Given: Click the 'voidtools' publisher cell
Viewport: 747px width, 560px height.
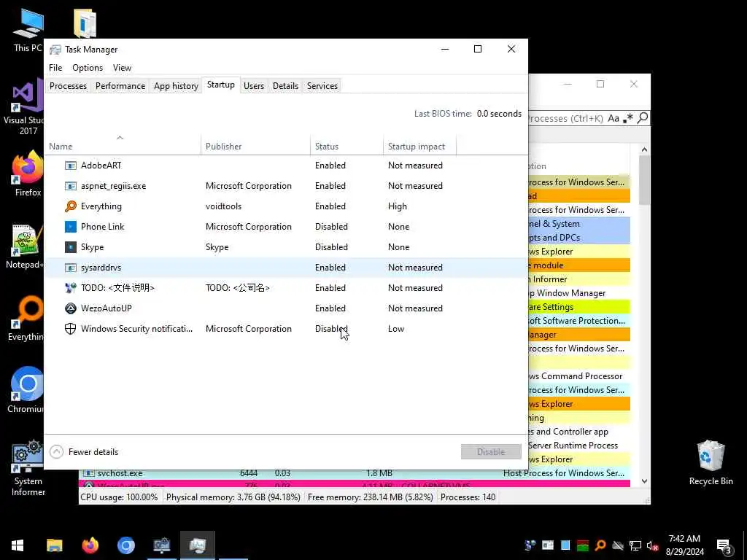Looking at the screenshot, I should (x=223, y=206).
